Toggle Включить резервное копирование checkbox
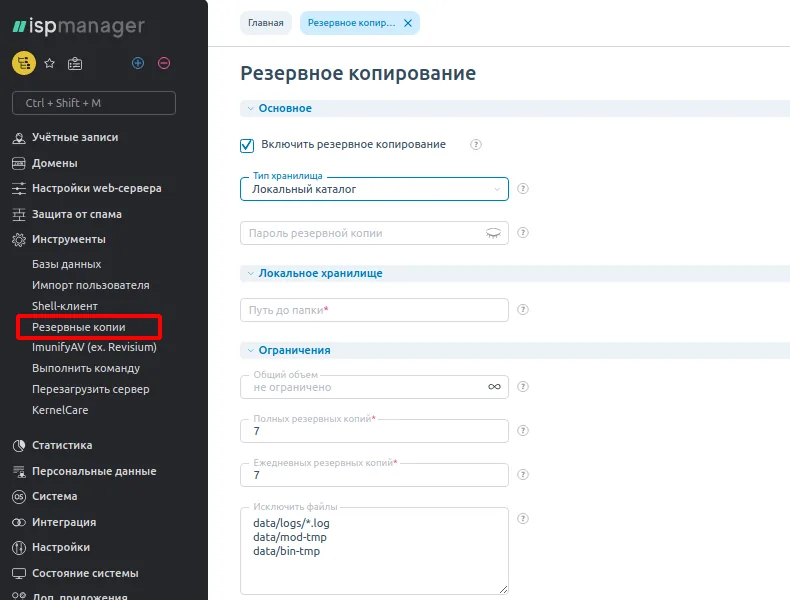The image size is (790, 600). [247, 145]
